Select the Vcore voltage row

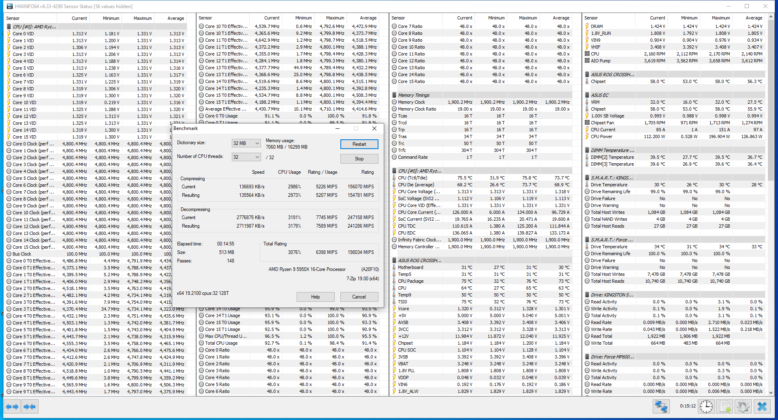click(482, 308)
